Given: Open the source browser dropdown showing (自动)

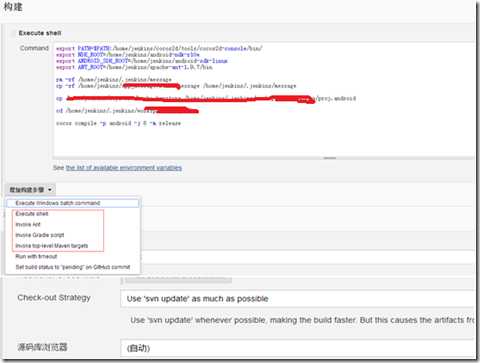Looking at the screenshot, I should pyautogui.click(x=297, y=348).
